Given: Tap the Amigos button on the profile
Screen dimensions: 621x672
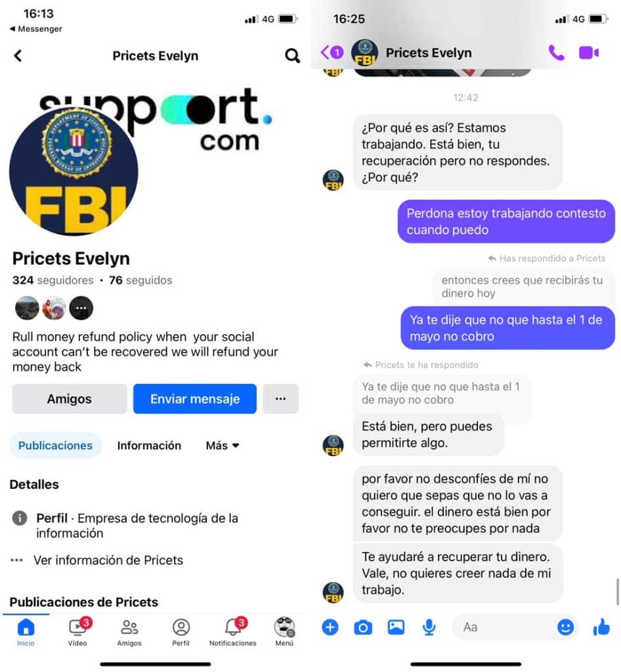Looking at the screenshot, I should [70, 399].
